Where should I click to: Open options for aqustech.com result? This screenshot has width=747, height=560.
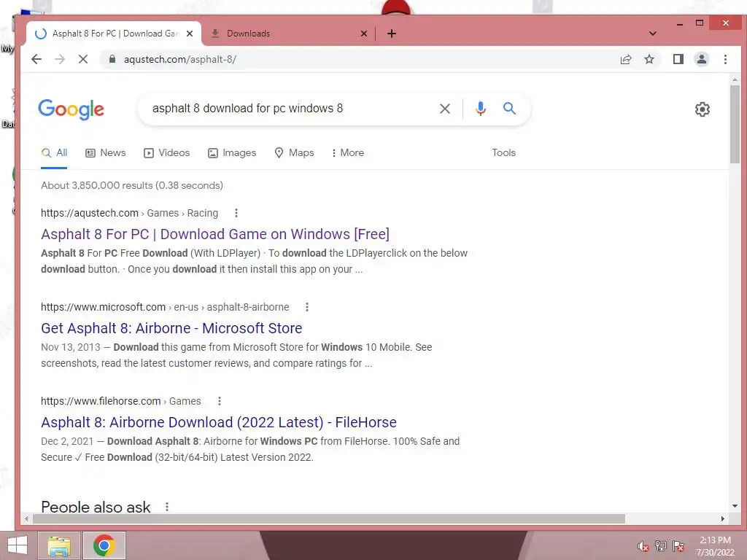click(236, 213)
